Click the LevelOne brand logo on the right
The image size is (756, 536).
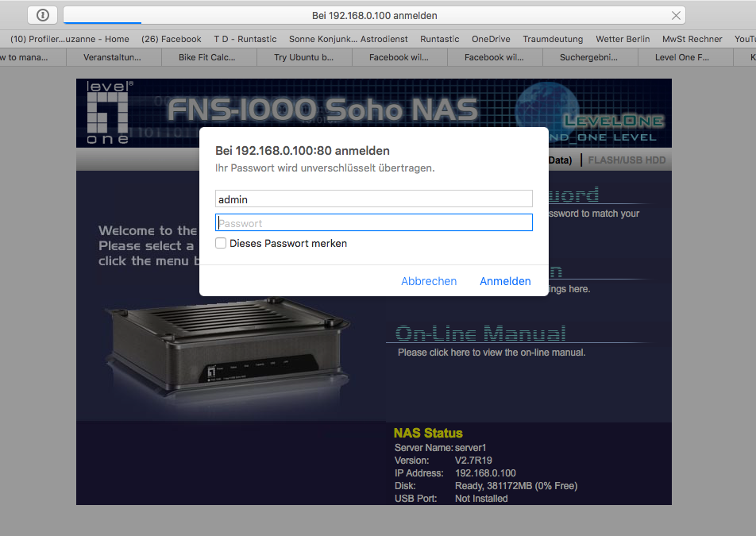pyautogui.click(x=613, y=121)
